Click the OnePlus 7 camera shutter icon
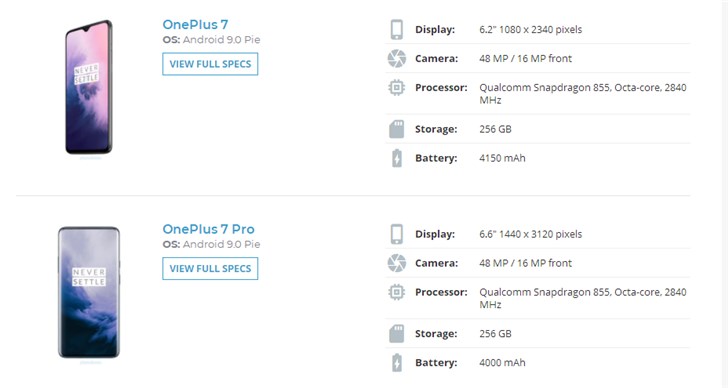 click(396, 58)
